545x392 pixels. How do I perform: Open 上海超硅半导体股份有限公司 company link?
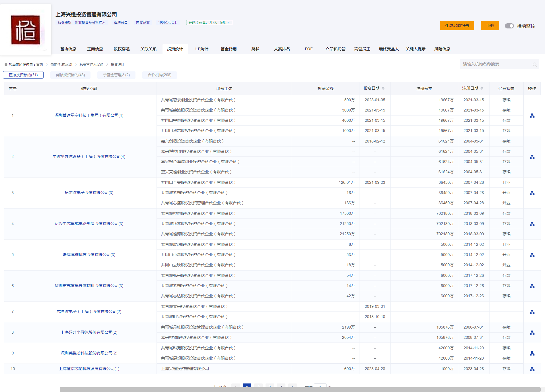click(89, 332)
